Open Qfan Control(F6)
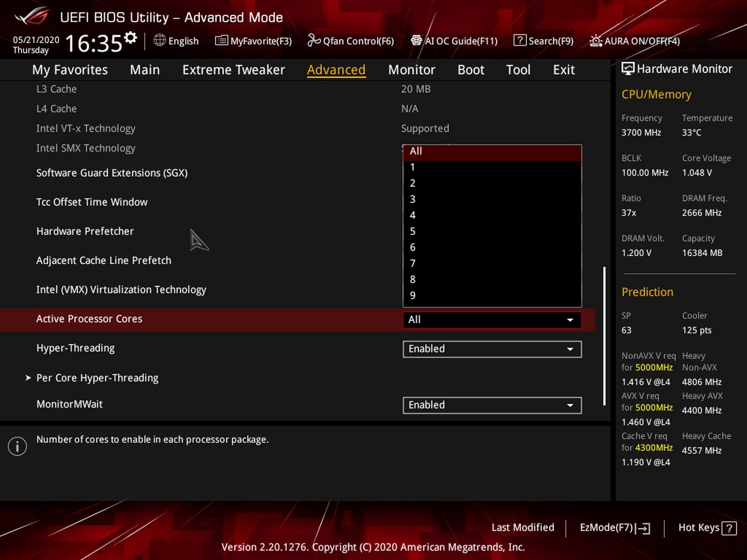The height and width of the screenshot is (560, 747). click(351, 40)
